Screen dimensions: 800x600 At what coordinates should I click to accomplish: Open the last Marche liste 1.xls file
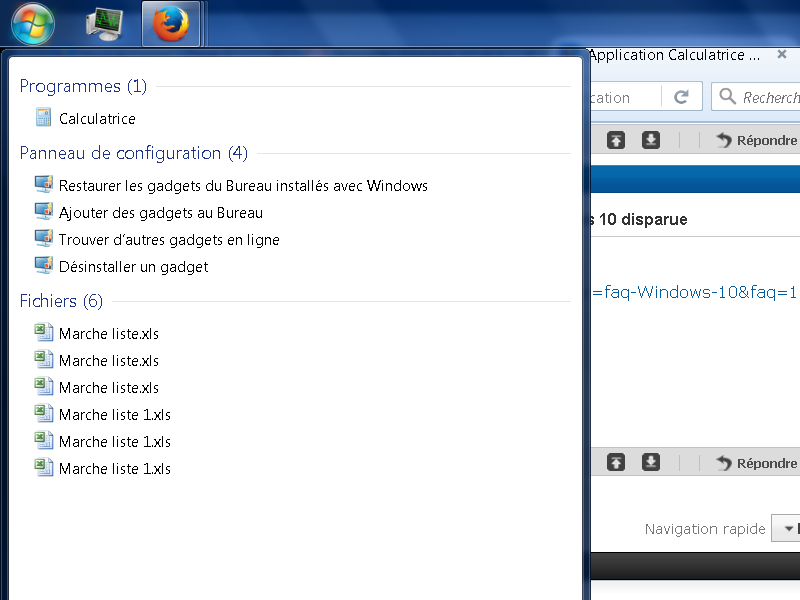coord(115,469)
